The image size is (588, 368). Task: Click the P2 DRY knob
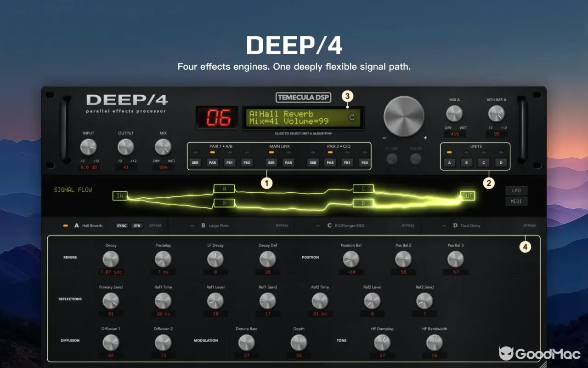pyautogui.click(x=415, y=159)
